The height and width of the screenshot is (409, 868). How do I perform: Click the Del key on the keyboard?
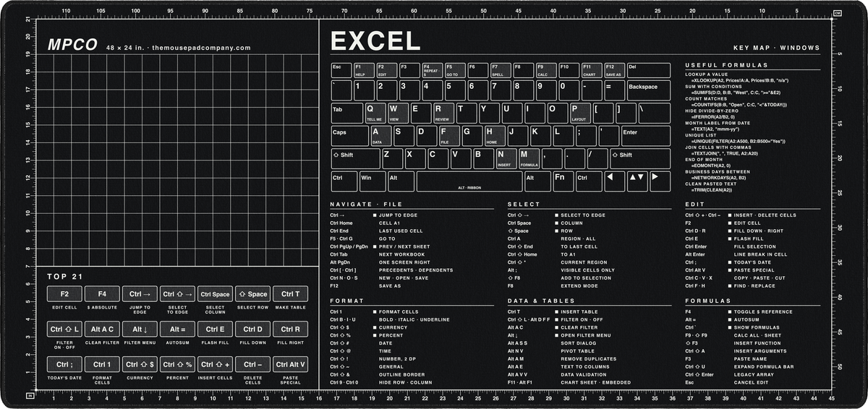pos(649,70)
